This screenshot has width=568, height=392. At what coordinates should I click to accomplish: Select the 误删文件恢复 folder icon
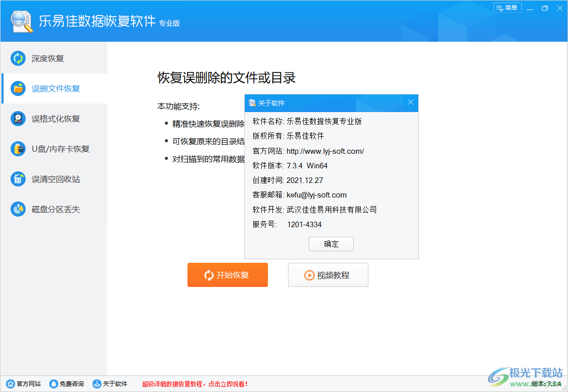coord(18,88)
